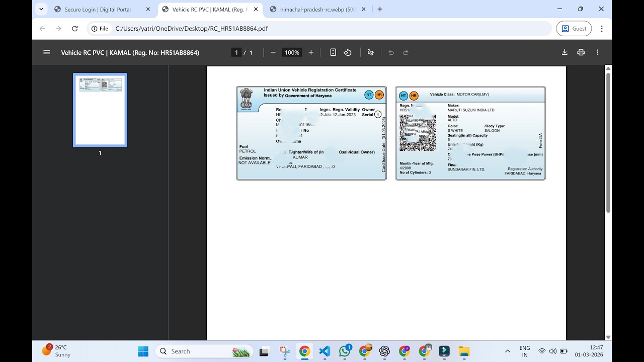
Task: Click the fit to page icon
Action: (333, 52)
